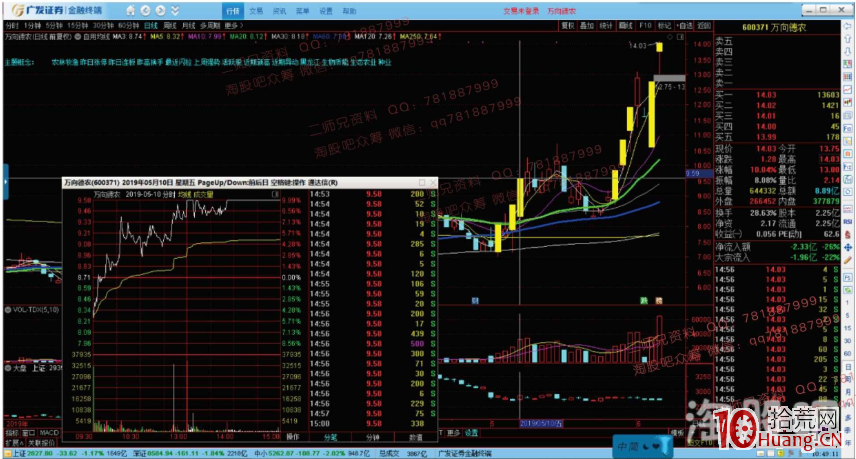Open the 数值 tab in the popup
The width and height of the screenshot is (856, 459).
(x=415, y=437)
